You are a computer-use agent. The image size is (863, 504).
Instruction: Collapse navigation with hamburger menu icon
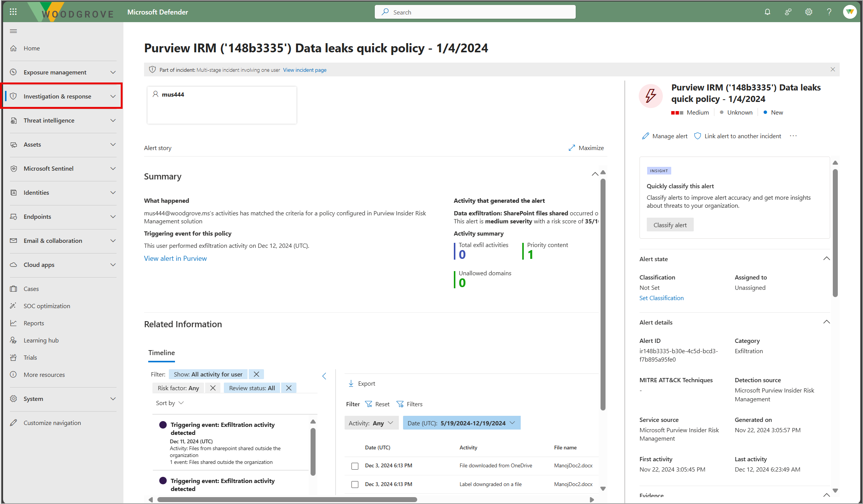click(x=13, y=31)
